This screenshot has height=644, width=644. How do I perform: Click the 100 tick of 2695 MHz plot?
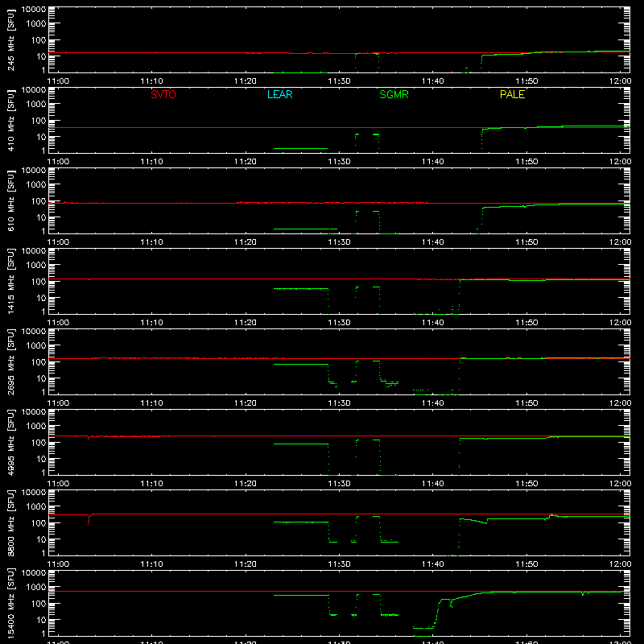pos(39,362)
